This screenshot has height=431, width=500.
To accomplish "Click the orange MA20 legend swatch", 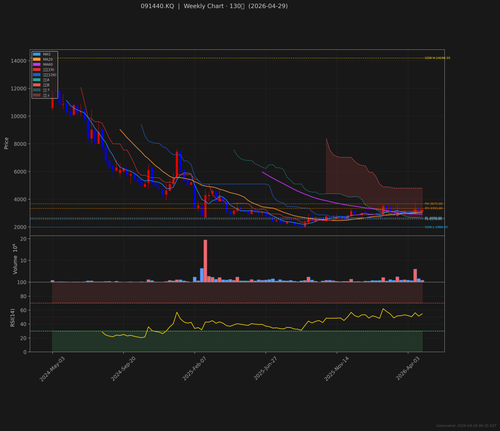I will click(37, 59).
